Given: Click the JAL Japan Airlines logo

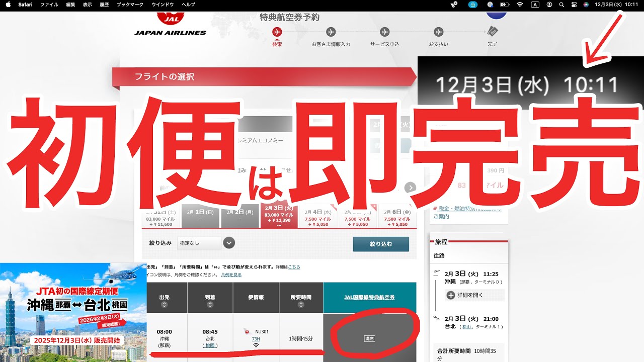Looking at the screenshot, I should click(x=170, y=23).
